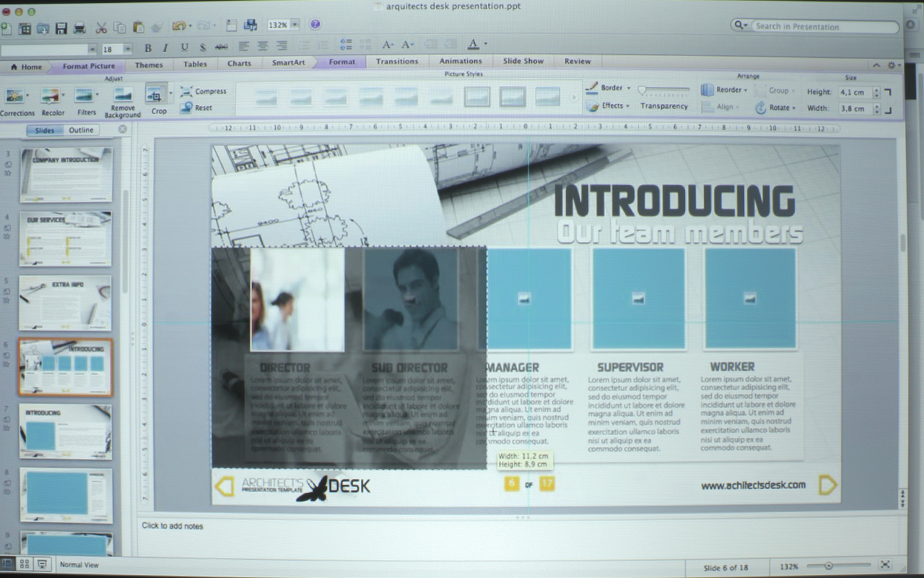Select the slide 7 thumbnail
Screen dimensions: 924x578
[x=65, y=431]
